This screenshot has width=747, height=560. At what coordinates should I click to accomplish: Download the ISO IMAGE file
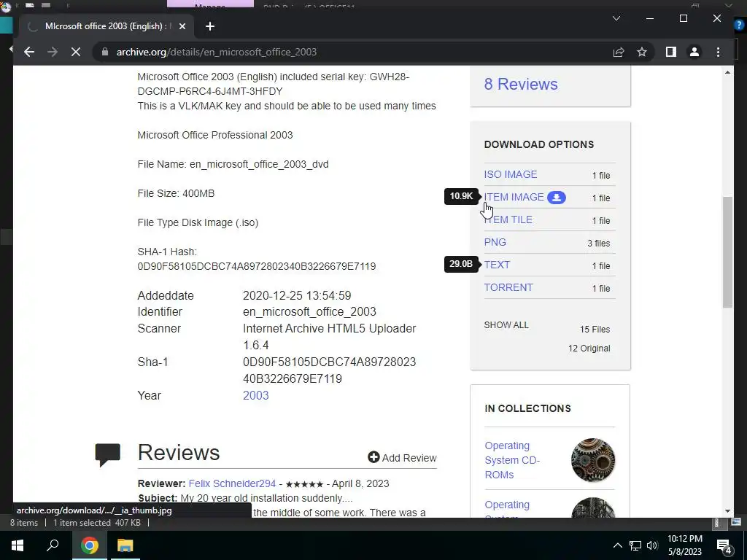click(510, 174)
